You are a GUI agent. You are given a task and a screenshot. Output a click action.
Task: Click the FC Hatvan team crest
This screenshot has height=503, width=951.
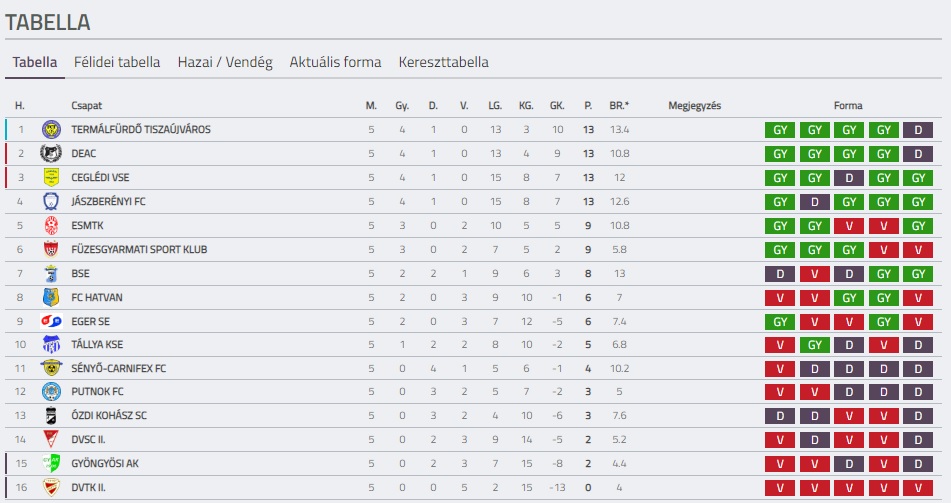click(x=51, y=297)
